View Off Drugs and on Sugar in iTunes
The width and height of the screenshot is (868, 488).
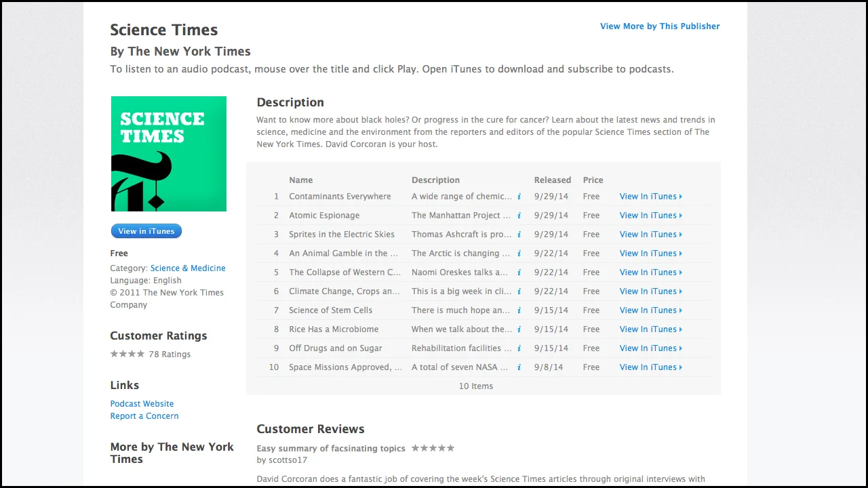click(651, 348)
